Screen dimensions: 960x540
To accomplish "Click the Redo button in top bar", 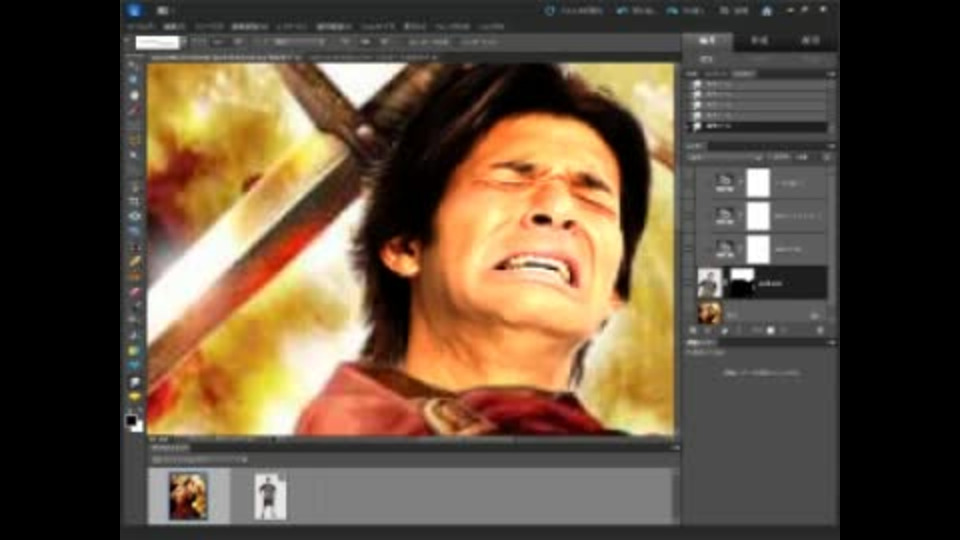I will 686,10.
